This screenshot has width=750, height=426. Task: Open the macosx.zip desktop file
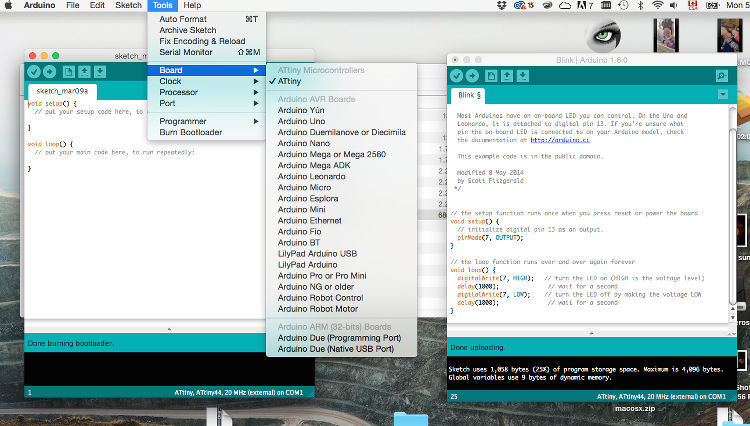[635, 409]
